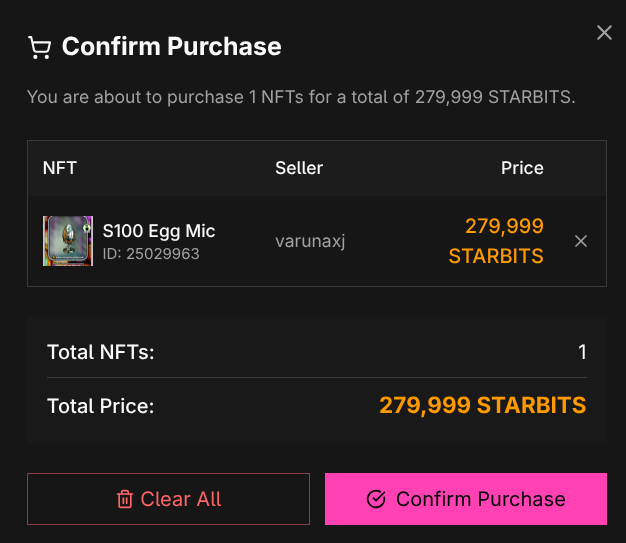Click the Seller column header

click(x=299, y=168)
